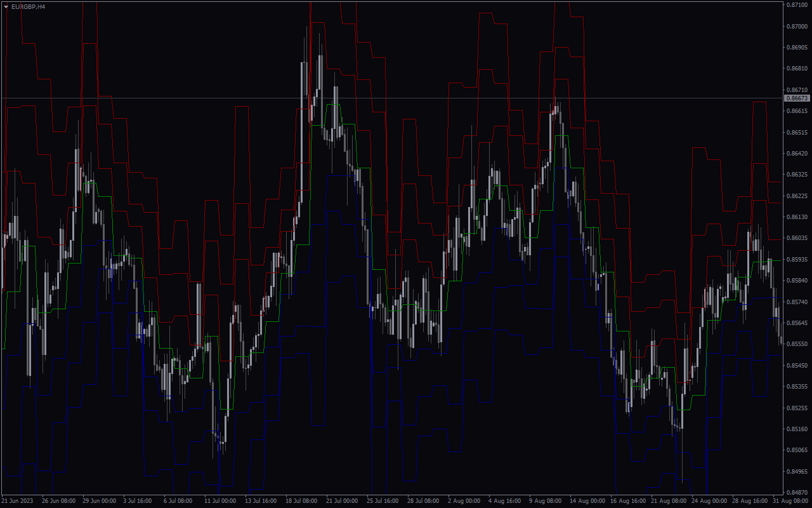The width and height of the screenshot is (812, 508).
Task: Click the 0.86130 price axis label
Action: 797,217
